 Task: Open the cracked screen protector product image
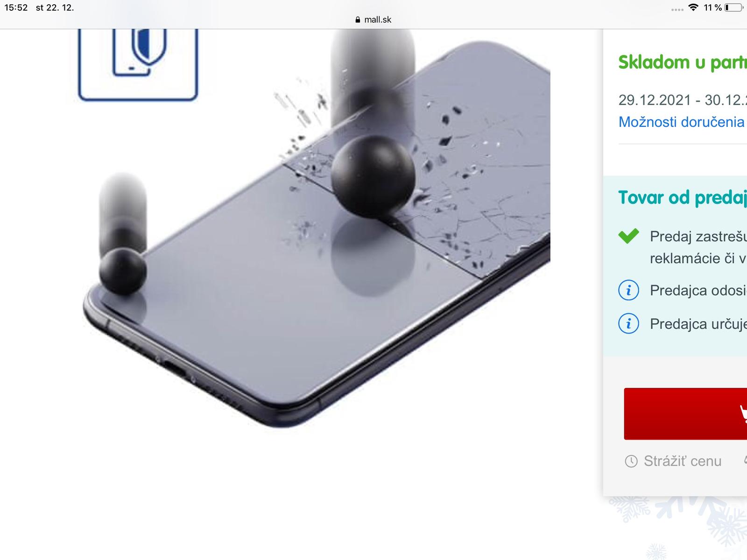point(317,229)
